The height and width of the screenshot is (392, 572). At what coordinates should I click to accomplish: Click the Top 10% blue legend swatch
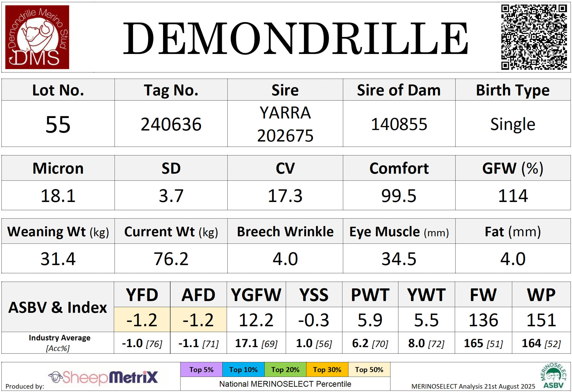click(x=243, y=370)
